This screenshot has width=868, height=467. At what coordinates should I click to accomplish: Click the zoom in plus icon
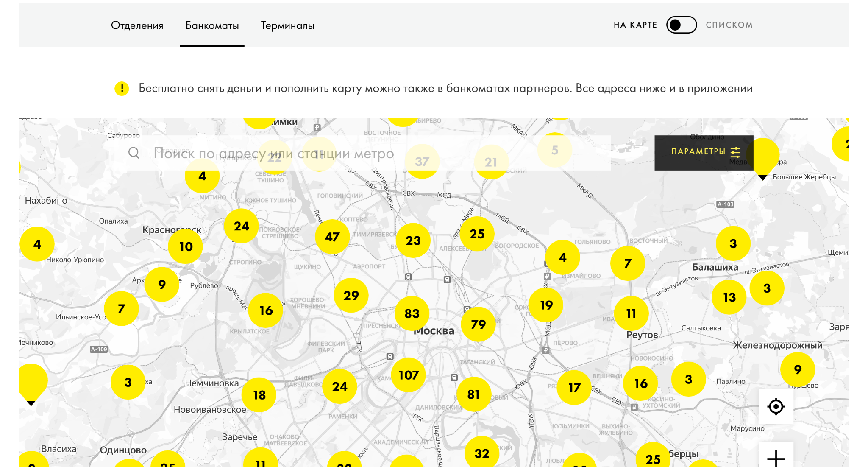point(776,457)
